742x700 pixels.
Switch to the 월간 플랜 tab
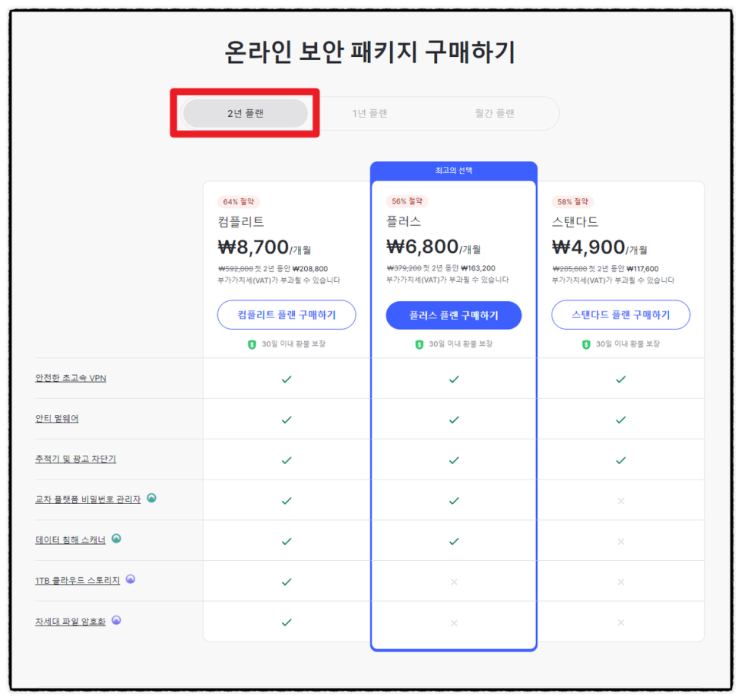click(x=495, y=113)
